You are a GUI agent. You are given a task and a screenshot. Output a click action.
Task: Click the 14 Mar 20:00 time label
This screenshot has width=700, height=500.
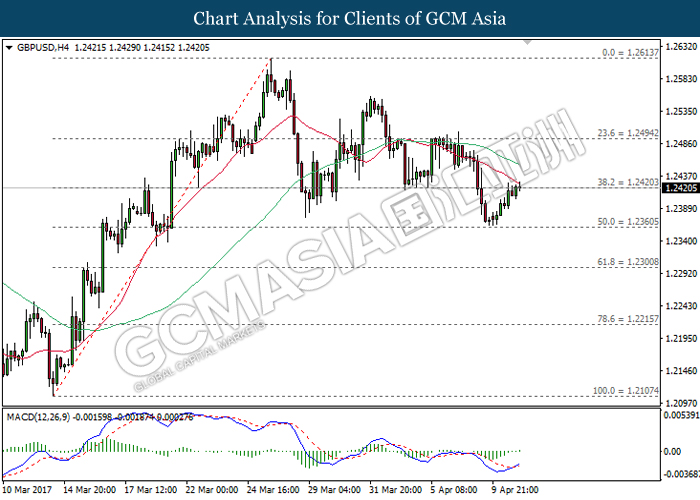tap(90, 490)
